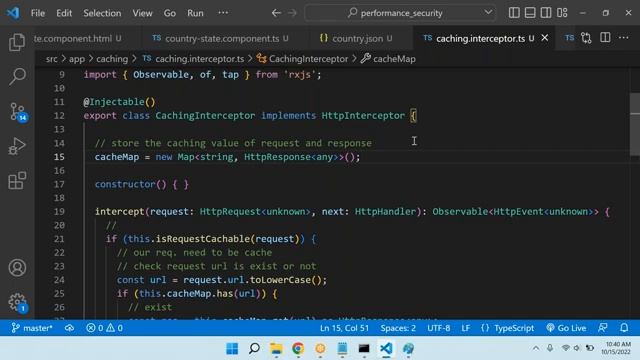640x360 pixels.
Task: Open Source Control view with 14 changes
Action: pyautogui.click(x=18, y=111)
